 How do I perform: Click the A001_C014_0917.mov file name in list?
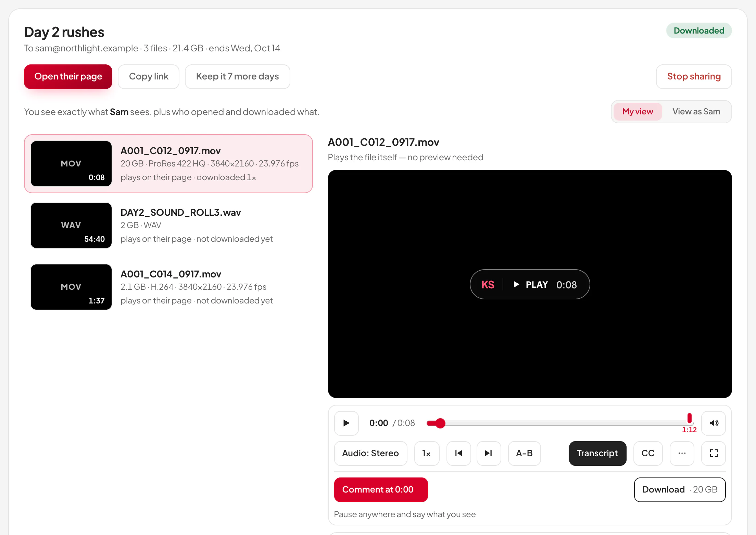(x=171, y=274)
